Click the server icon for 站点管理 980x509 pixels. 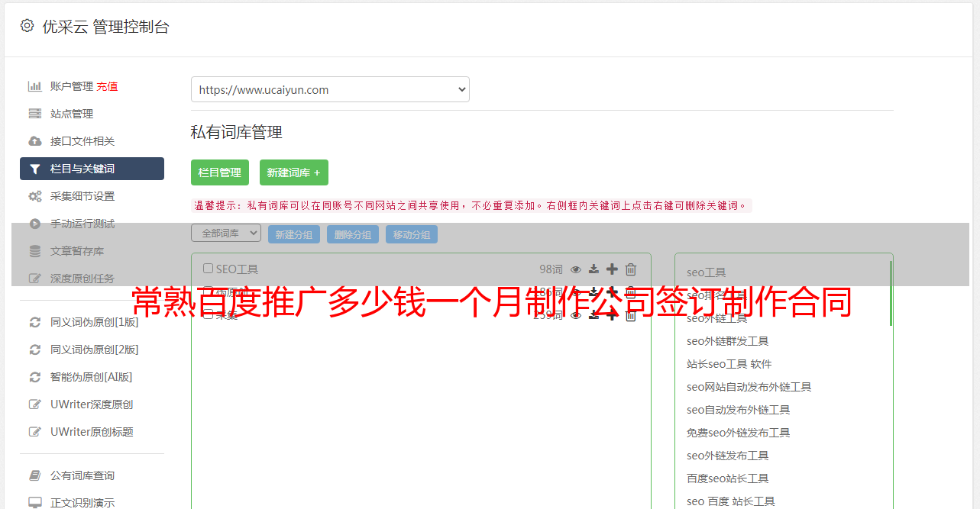35,114
